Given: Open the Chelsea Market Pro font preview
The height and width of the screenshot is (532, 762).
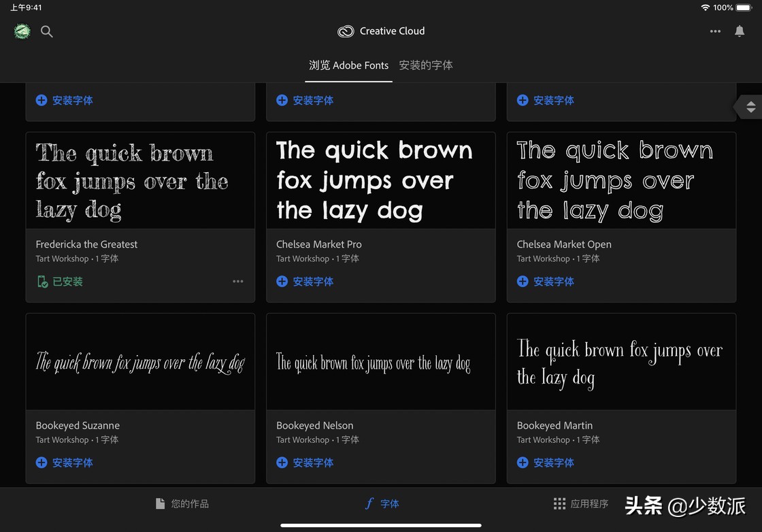Looking at the screenshot, I should click(x=380, y=181).
